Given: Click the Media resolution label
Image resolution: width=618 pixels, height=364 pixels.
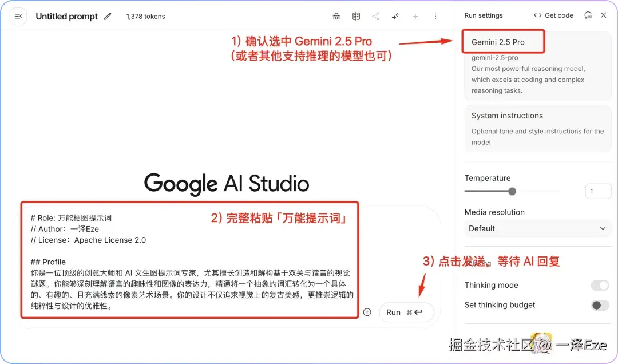Looking at the screenshot, I should click(x=494, y=212).
